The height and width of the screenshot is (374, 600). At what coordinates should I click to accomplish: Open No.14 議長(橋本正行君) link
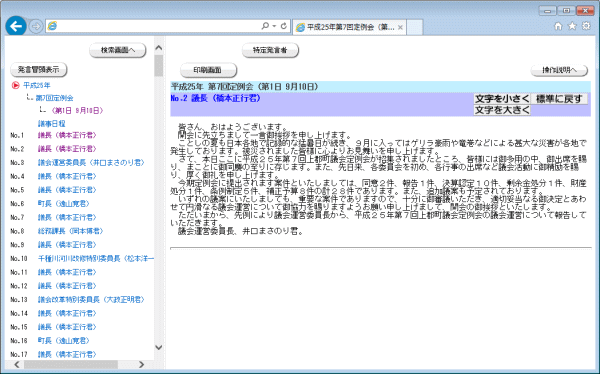pyautogui.click(x=67, y=314)
